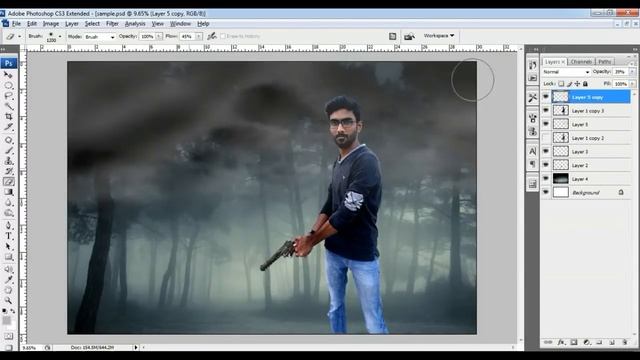
Task: Open the Window menu
Action: click(180, 24)
